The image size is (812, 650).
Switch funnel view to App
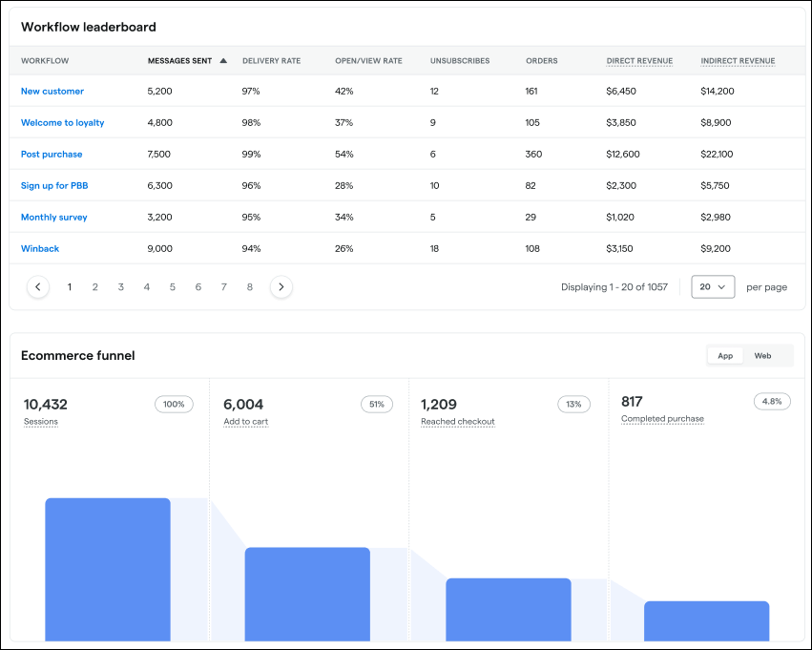[x=725, y=356]
